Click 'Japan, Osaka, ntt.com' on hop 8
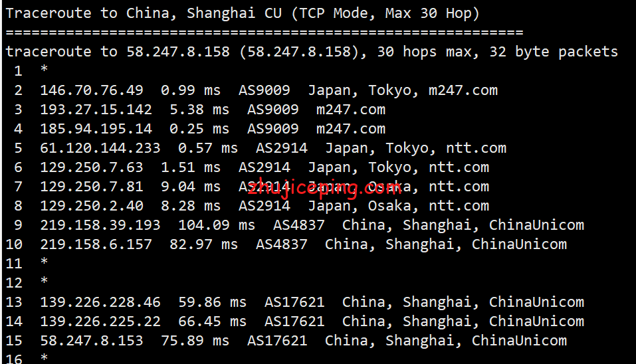 click(399, 206)
